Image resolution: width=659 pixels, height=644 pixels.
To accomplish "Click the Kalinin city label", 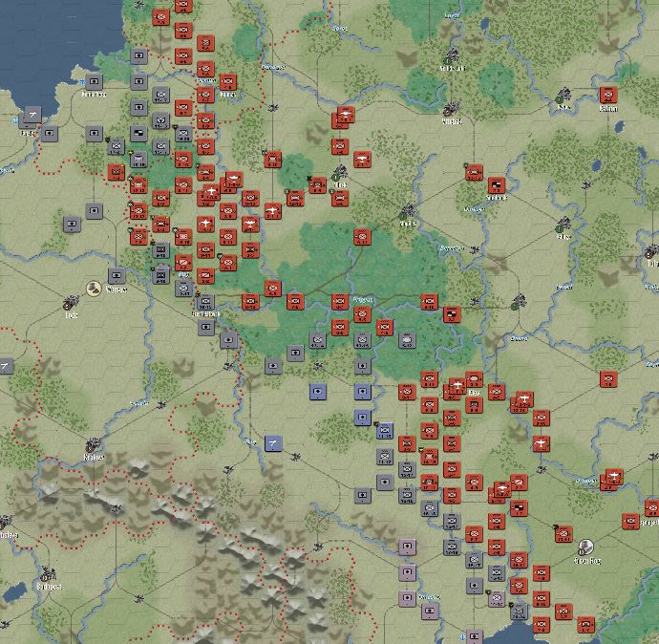I will tap(608, 109).
